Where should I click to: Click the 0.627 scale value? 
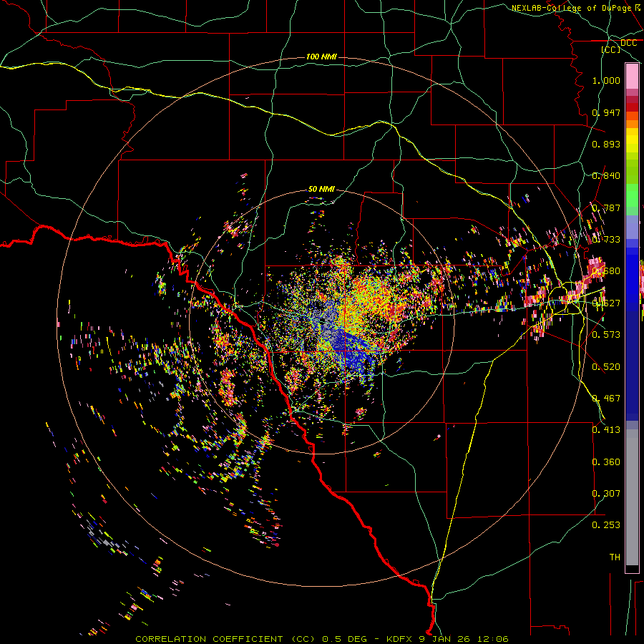point(606,303)
